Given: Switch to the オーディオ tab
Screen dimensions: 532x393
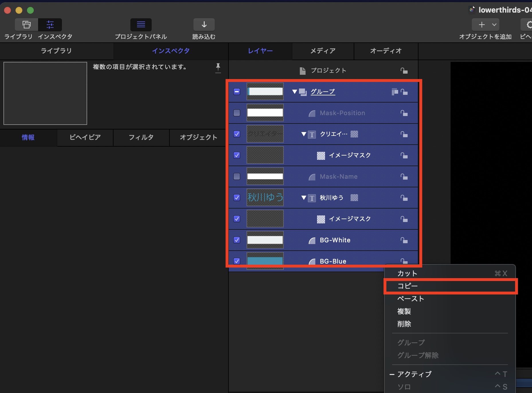Looking at the screenshot, I should pos(386,51).
